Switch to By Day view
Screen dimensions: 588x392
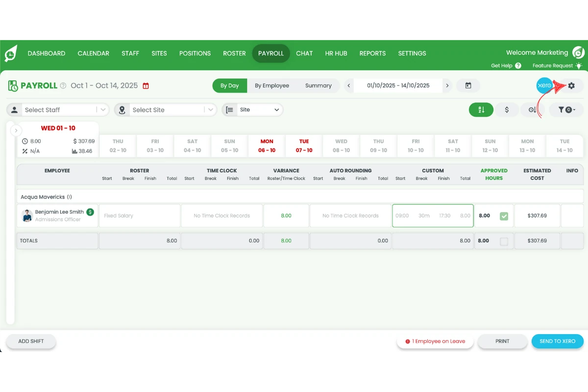point(229,85)
